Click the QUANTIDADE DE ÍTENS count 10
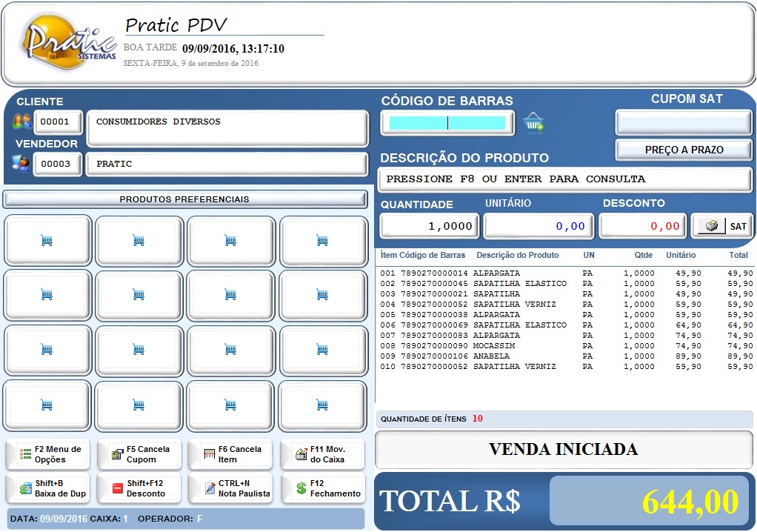 (x=478, y=419)
